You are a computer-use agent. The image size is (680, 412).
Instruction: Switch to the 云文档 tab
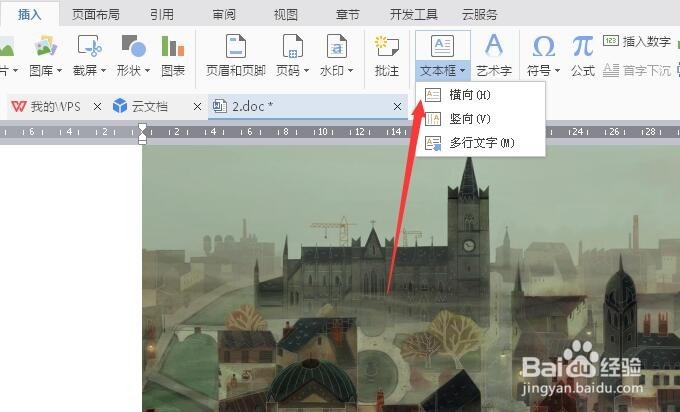141,106
